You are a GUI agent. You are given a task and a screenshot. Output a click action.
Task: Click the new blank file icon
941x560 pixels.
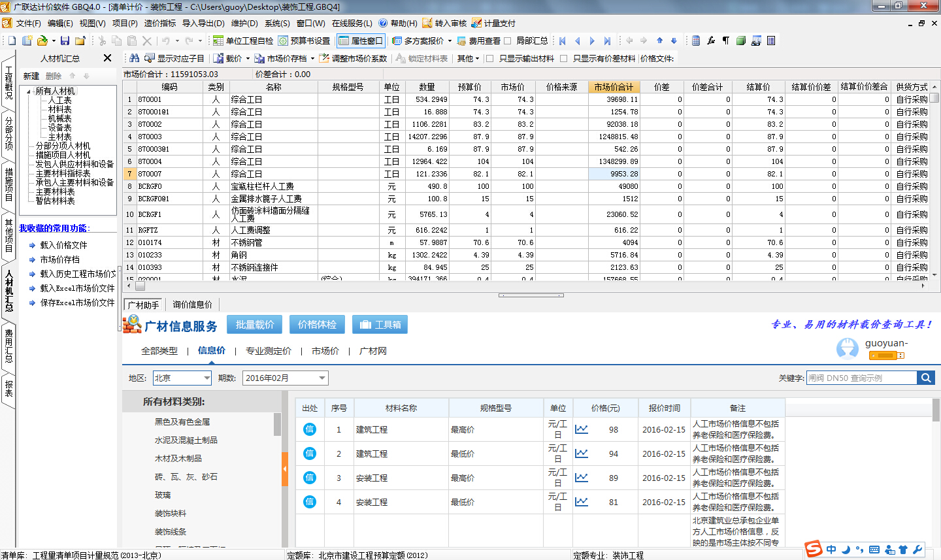click(x=11, y=41)
